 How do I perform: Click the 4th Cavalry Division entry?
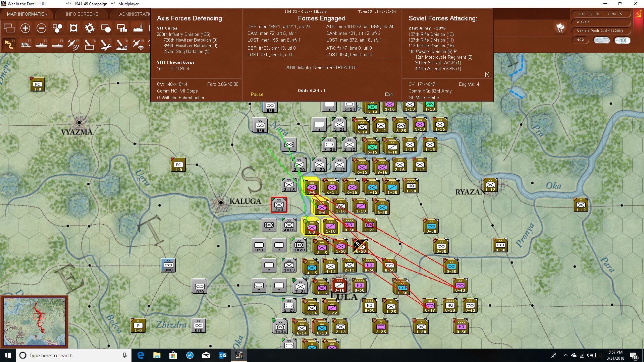coord(432,51)
